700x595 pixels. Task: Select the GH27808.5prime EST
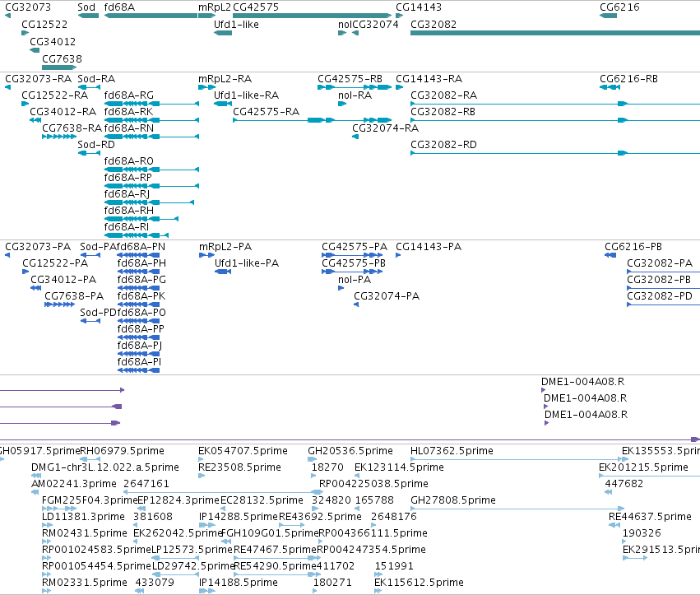pos(517,509)
